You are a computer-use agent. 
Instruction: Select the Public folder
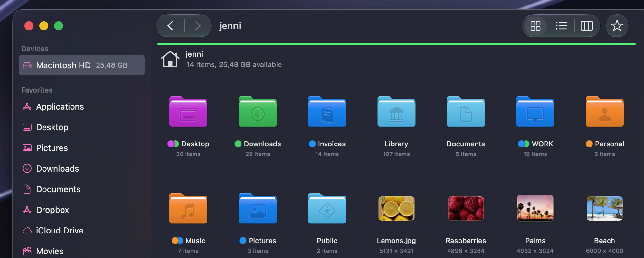327,208
